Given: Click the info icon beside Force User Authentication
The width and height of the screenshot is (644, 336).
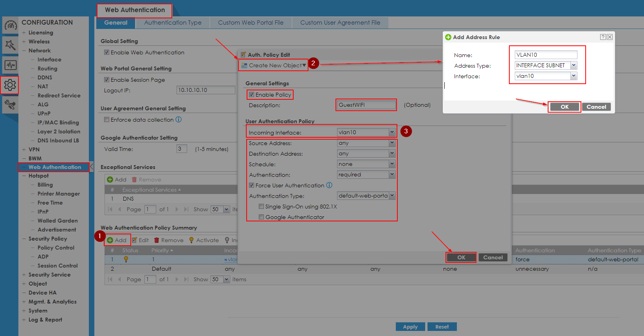Looking at the screenshot, I should click(329, 185).
